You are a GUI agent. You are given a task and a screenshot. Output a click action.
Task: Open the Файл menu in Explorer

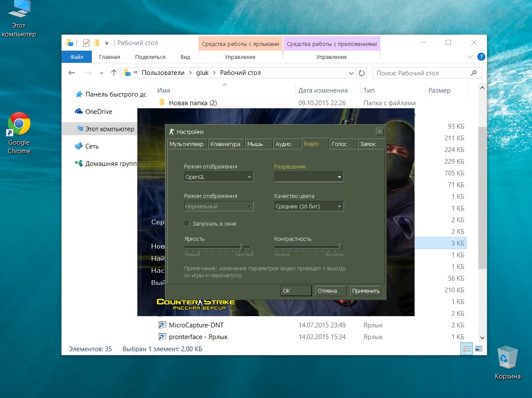tap(77, 57)
